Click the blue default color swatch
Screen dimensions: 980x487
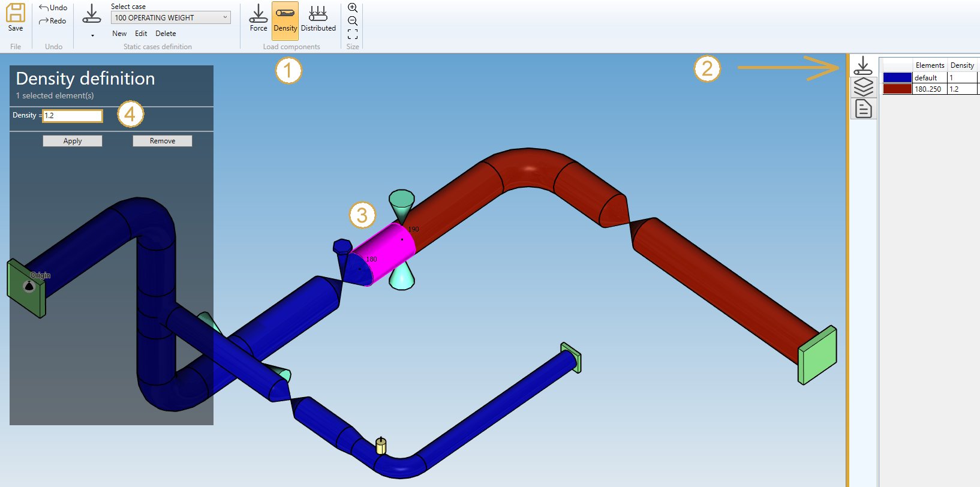pyautogui.click(x=897, y=78)
